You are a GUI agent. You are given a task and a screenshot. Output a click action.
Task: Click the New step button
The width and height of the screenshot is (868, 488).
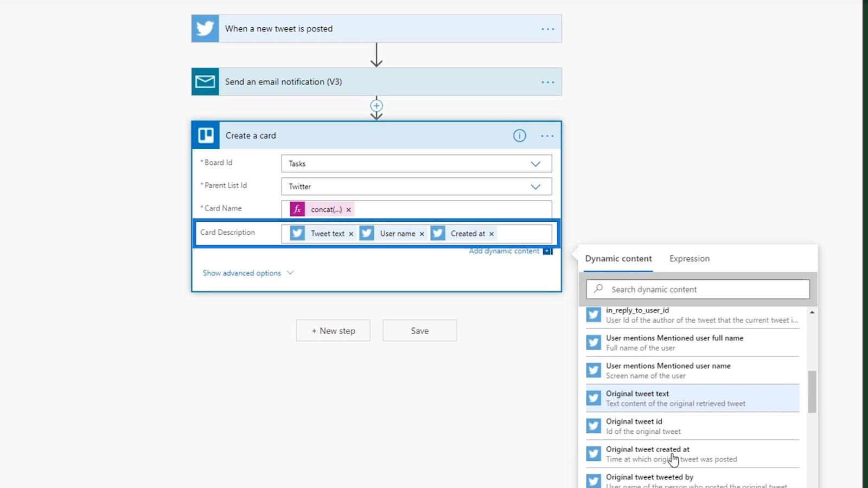point(333,330)
